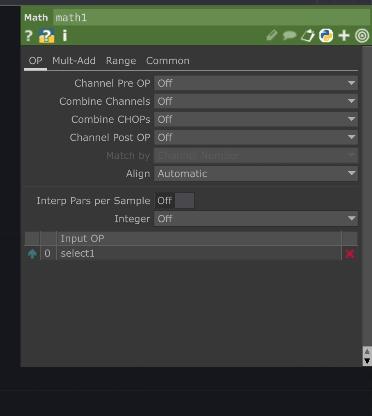Viewport: 372px width, 416px height.
Task: Open the Integer dropdown
Action: coord(256,219)
